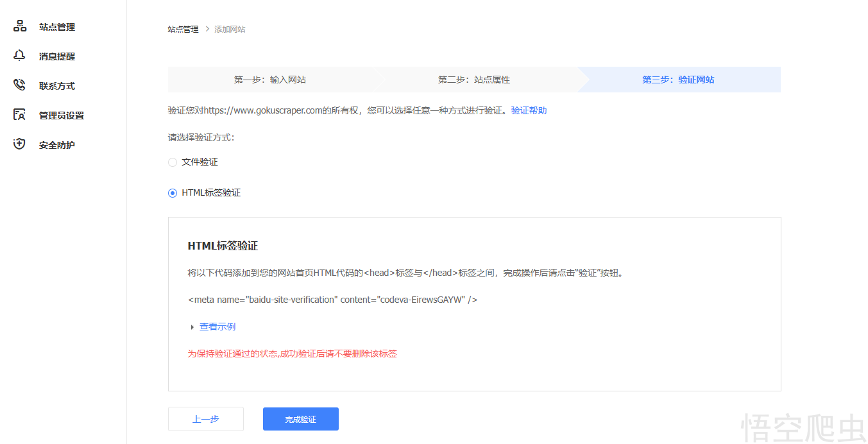Select the baidu-site-verification meta tag code
868x444 pixels.
tap(332, 299)
